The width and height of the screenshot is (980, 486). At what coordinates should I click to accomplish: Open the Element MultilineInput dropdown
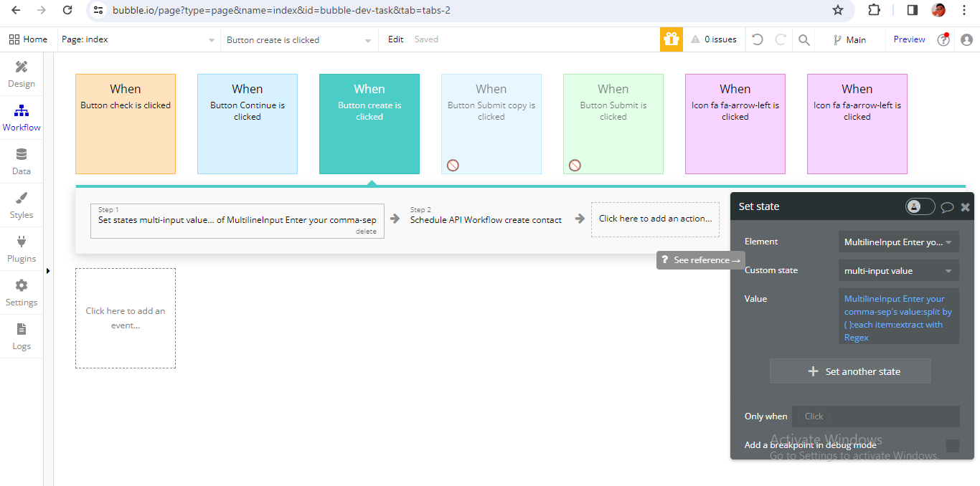pyautogui.click(x=899, y=242)
